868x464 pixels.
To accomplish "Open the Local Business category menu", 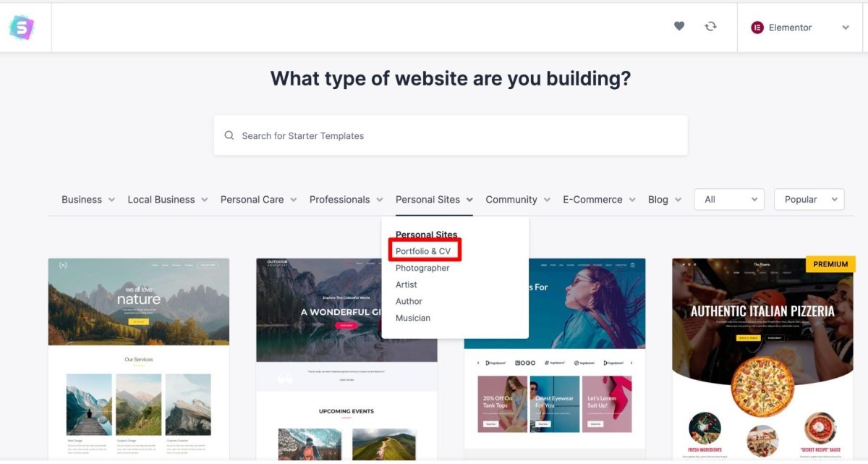I will click(x=168, y=200).
